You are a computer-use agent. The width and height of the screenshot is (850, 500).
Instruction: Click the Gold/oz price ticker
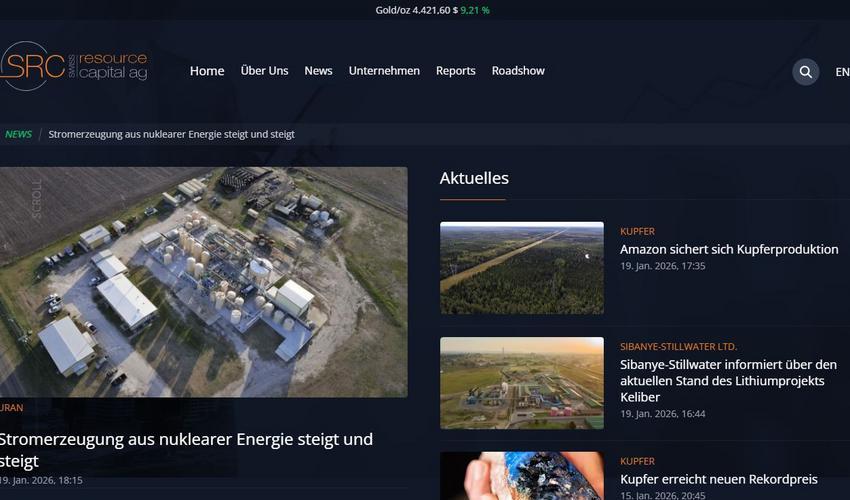[x=432, y=10]
